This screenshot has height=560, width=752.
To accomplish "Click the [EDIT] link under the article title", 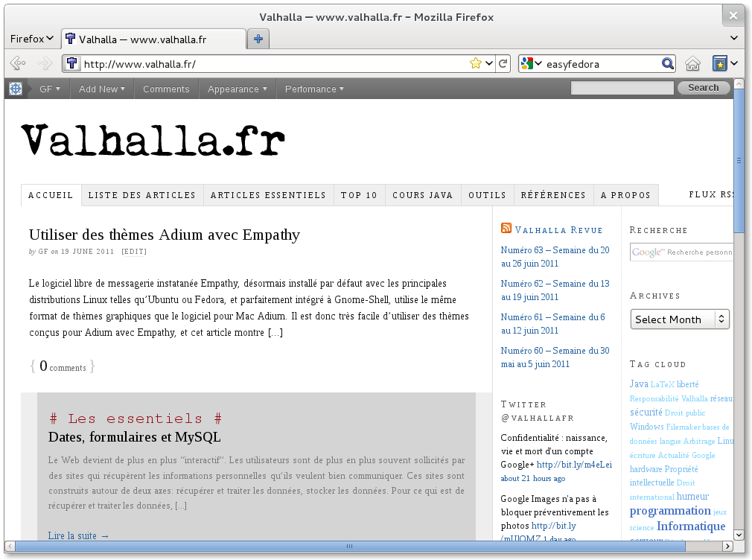I will pos(134,252).
